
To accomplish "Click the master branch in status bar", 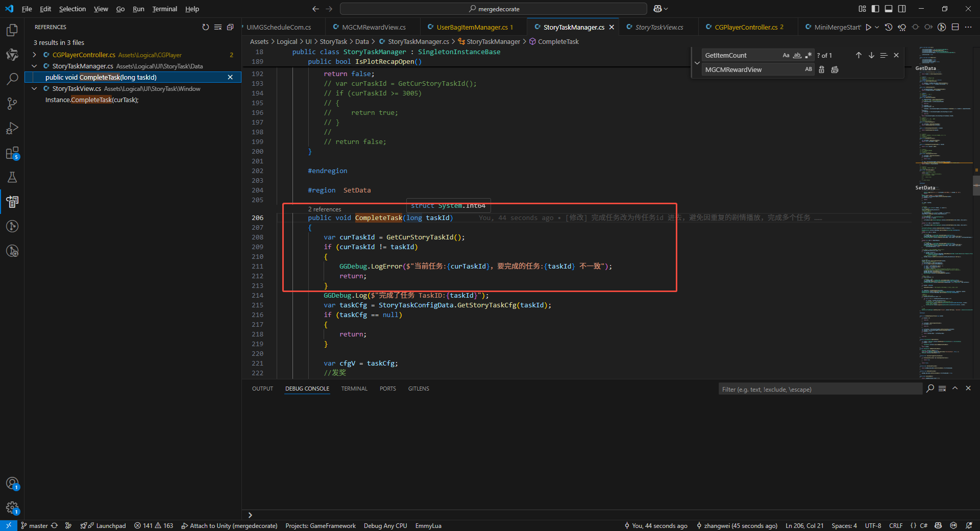I will (x=38, y=525).
